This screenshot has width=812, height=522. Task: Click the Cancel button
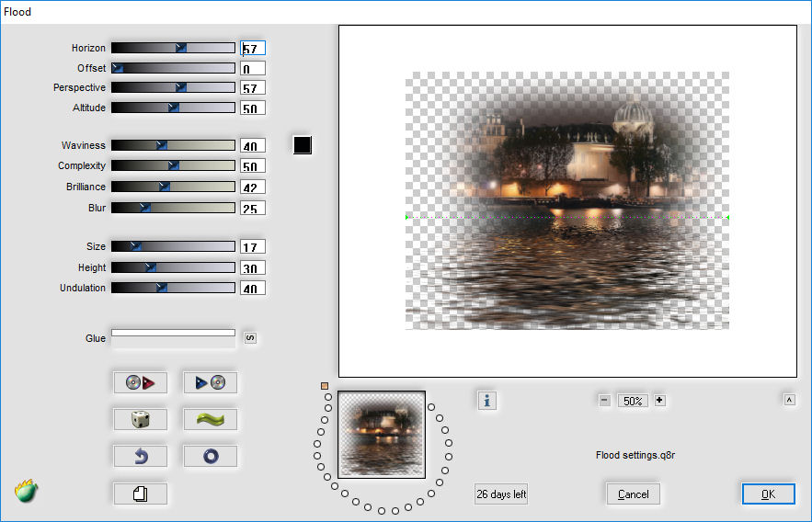(x=634, y=494)
